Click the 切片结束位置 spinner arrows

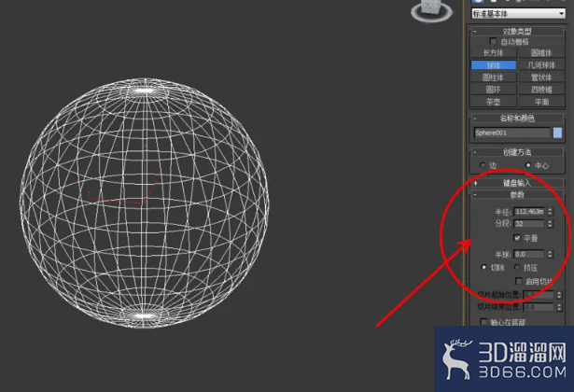coord(559,307)
